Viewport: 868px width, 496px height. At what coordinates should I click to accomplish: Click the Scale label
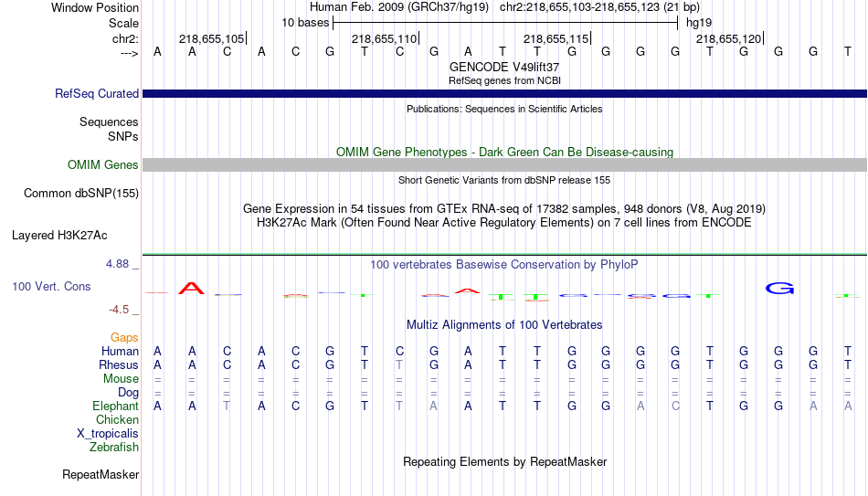click(123, 23)
